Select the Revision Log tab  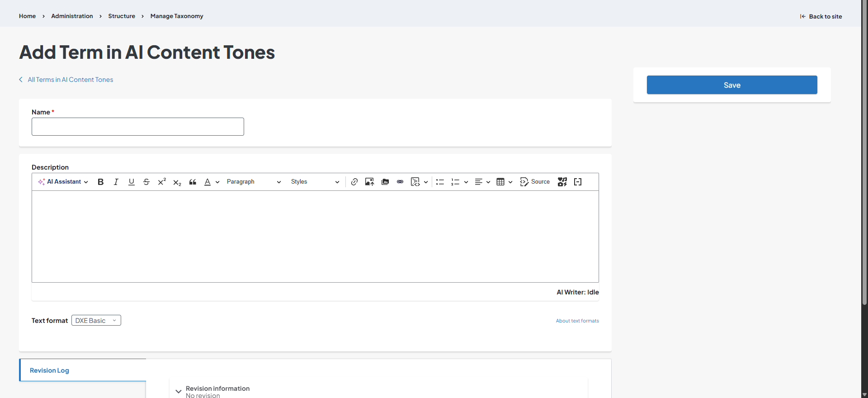coord(49,370)
